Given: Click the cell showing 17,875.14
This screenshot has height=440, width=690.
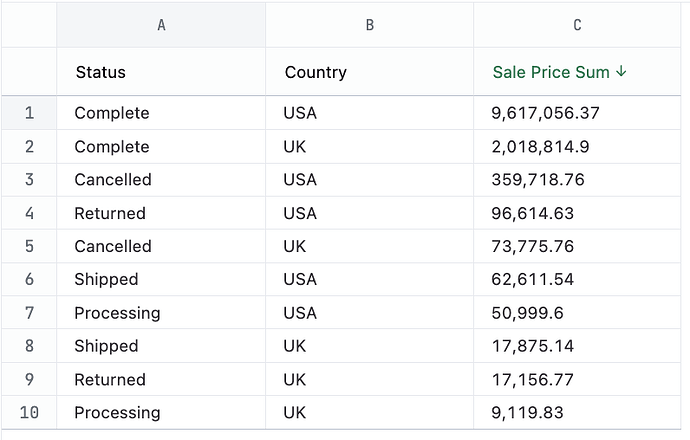Looking at the screenshot, I should (x=531, y=346).
